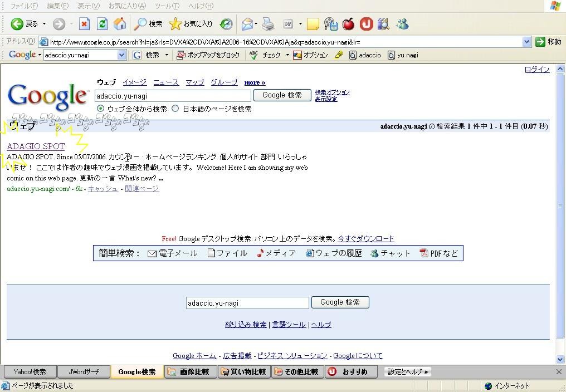Switch to 画像比較 tab

coord(191,371)
